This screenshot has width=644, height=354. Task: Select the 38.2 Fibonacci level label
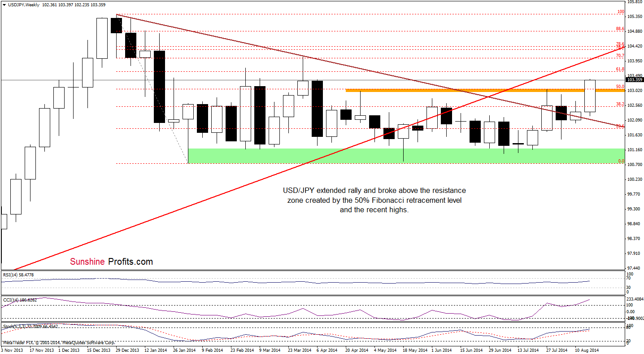click(x=620, y=104)
